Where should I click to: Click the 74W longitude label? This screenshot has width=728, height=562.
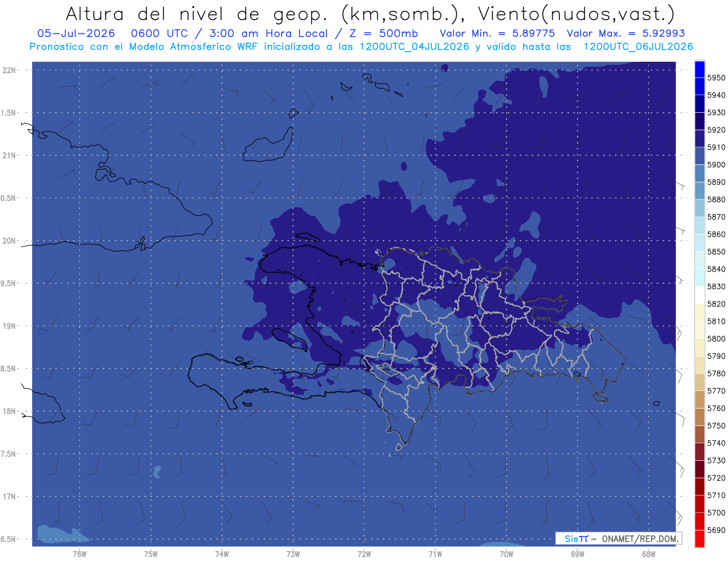[222, 554]
